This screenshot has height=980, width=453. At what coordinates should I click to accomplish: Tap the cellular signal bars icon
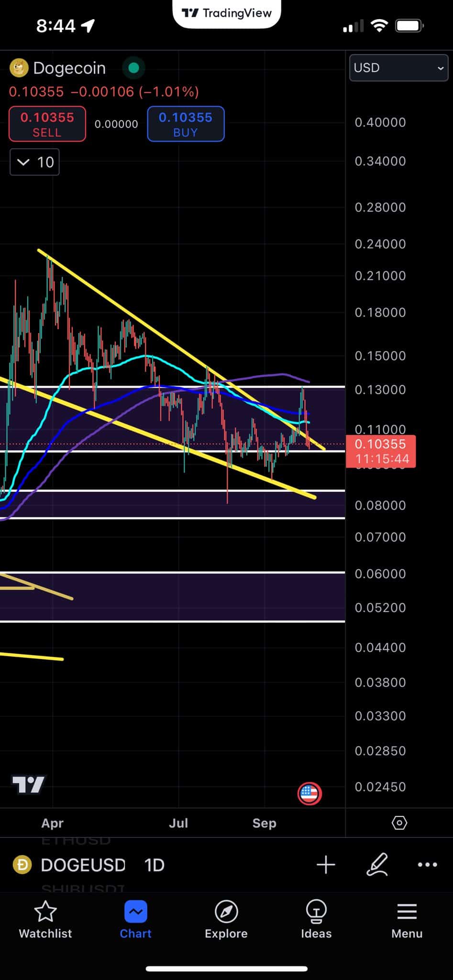point(354,27)
